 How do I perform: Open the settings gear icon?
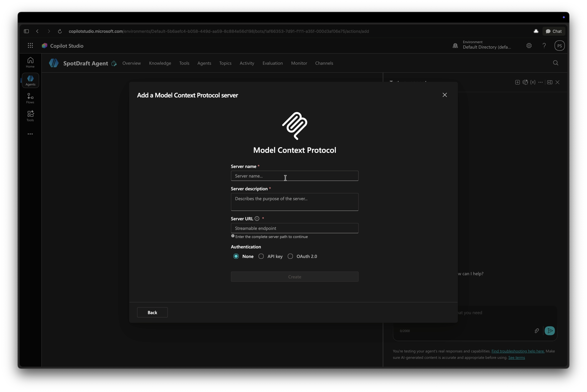click(x=529, y=46)
